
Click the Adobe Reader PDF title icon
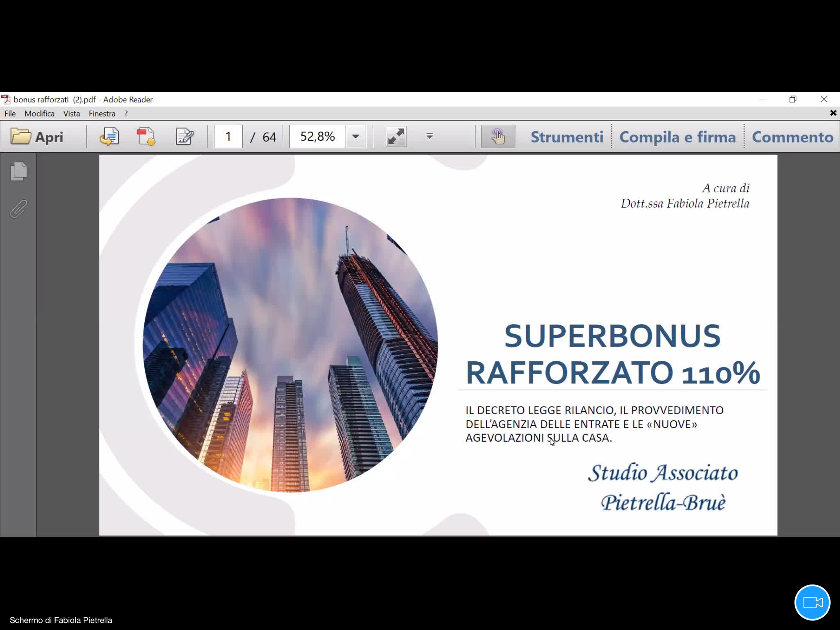click(6, 99)
